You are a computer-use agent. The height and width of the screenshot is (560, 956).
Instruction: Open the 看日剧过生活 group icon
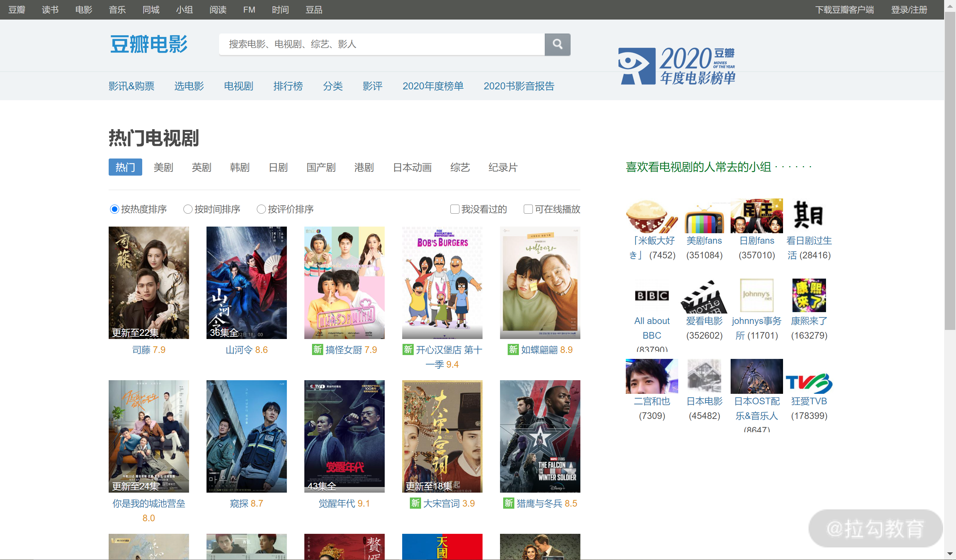[x=809, y=215]
